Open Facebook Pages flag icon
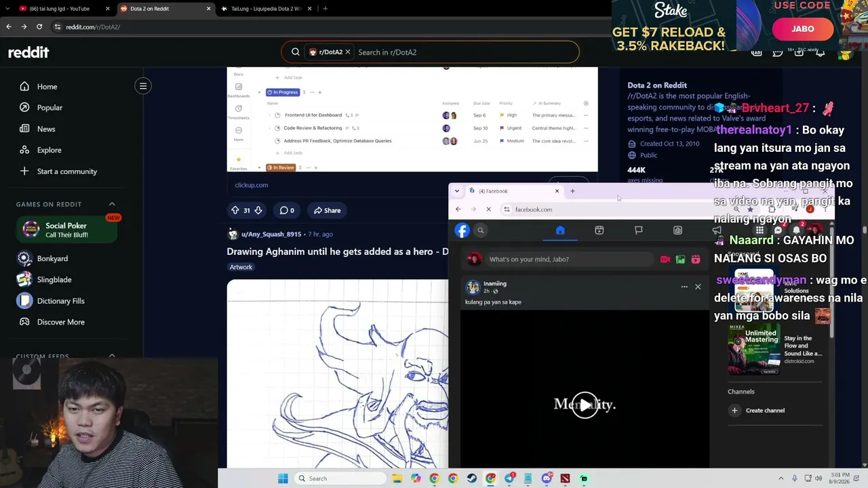Viewport: 868px width, 488px height. pyautogui.click(x=639, y=230)
